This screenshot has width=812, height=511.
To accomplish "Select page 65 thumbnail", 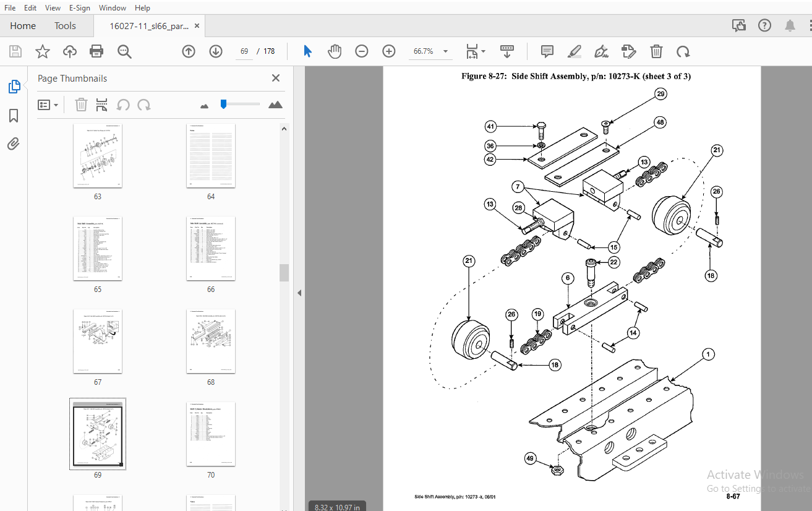I will pos(98,249).
